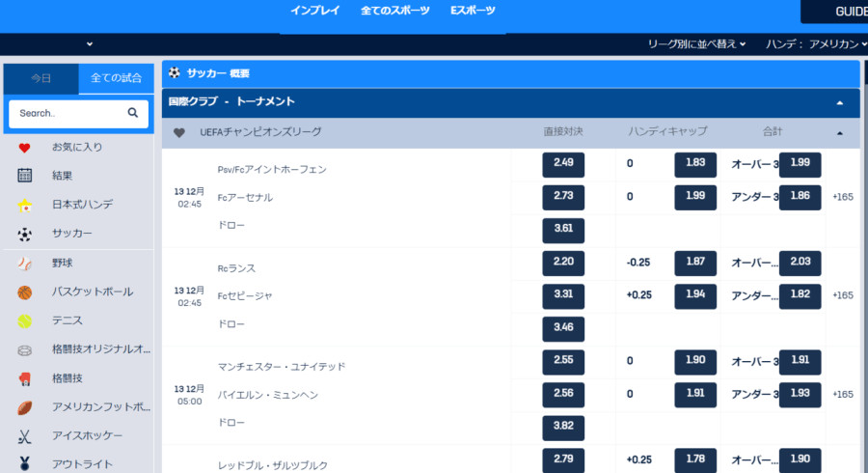The height and width of the screenshot is (473, 868).
Task: Select the boxing glove martial arts icon
Action: pos(24,378)
